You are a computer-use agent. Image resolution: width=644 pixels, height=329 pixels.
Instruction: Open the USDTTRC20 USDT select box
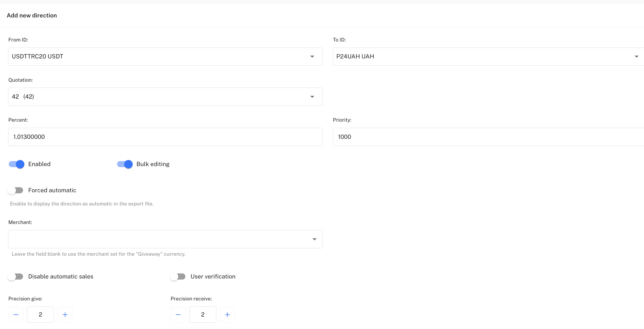(159, 57)
